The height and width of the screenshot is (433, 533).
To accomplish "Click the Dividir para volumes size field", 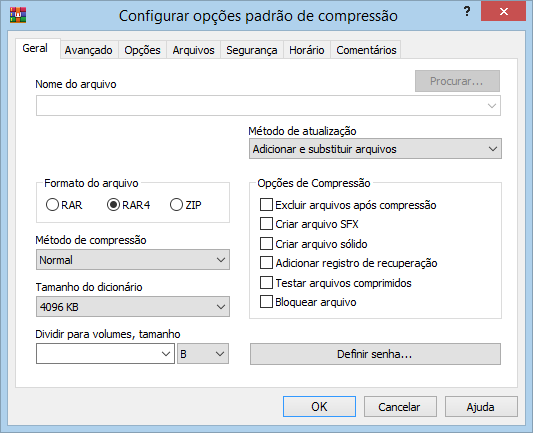I will [105, 354].
